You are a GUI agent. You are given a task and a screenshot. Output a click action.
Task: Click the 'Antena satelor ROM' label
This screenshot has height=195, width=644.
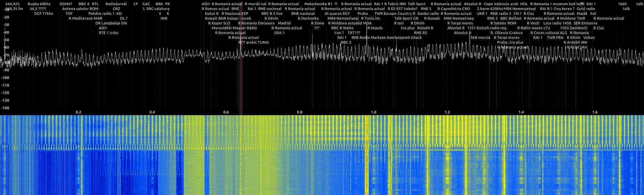[80, 9]
